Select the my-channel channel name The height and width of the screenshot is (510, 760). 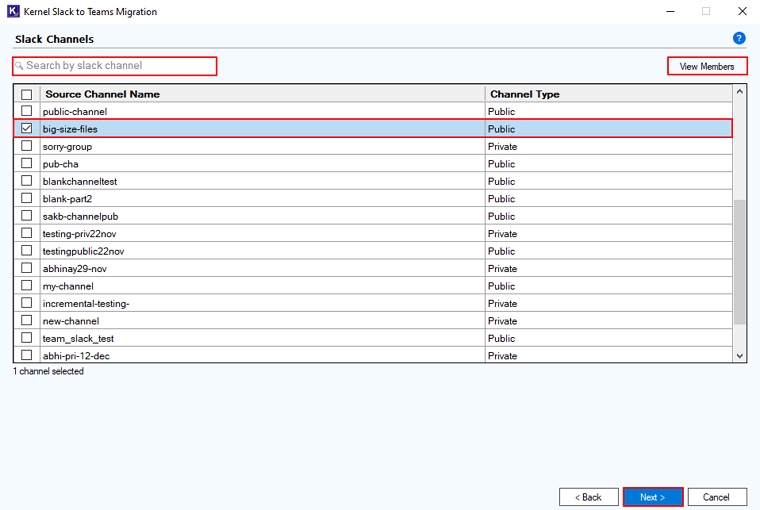68,286
